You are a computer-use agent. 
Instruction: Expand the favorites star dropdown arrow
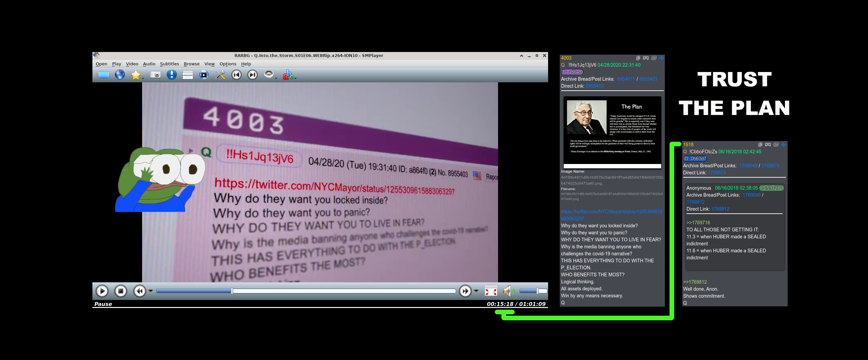pyautogui.click(x=143, y=78)
